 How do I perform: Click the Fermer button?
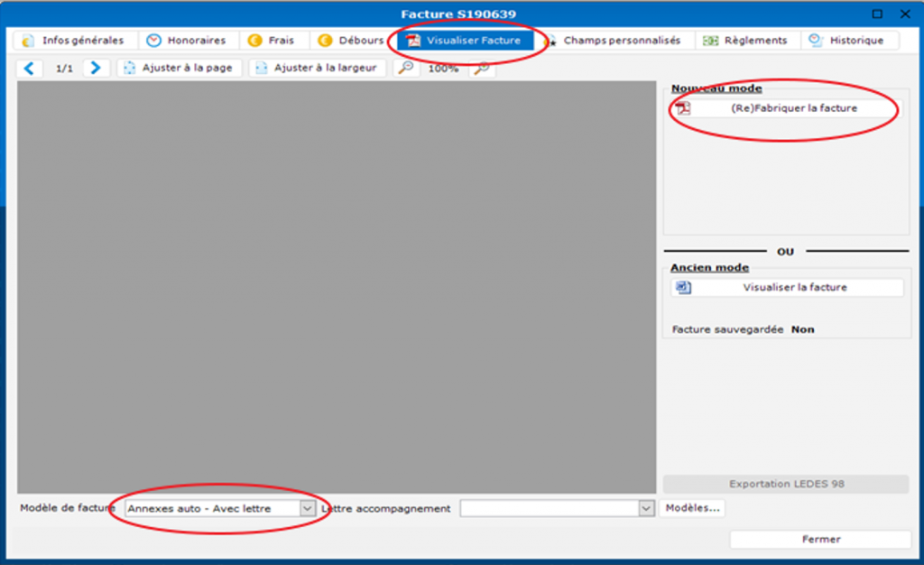[x=820, y=539]
